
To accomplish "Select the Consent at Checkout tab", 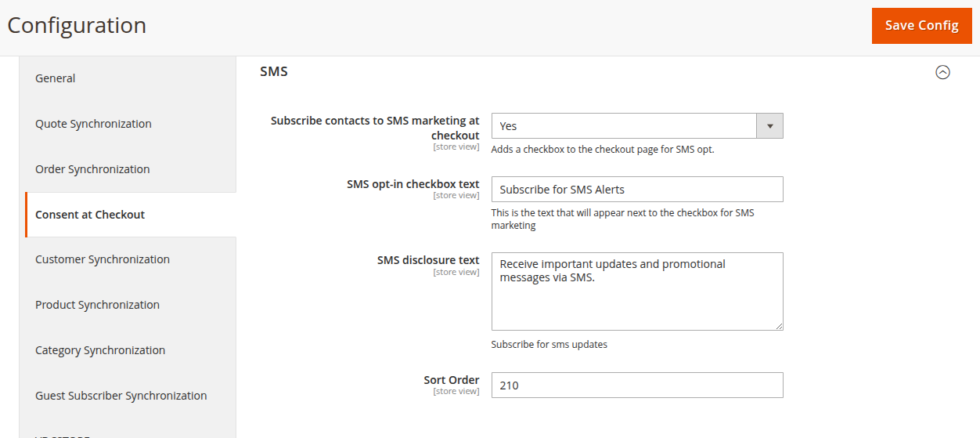I will (x=90, y=215).
